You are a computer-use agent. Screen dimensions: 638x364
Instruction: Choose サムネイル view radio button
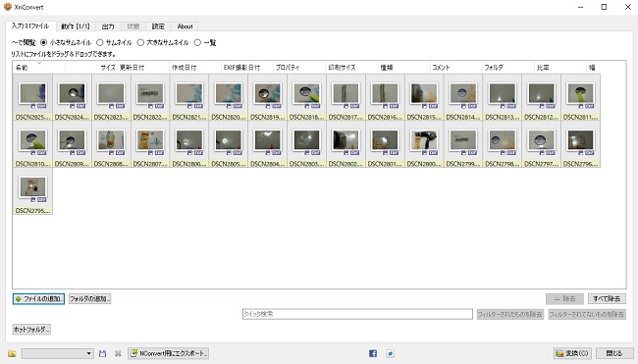tap(100, 42)
